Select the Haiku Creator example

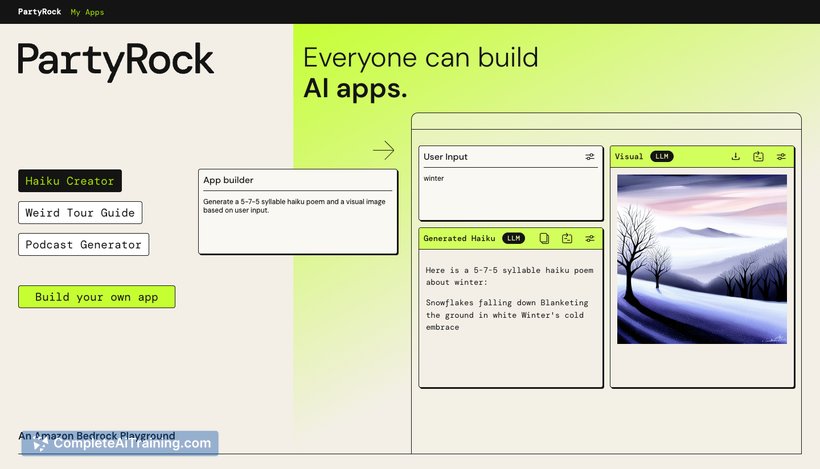pyautogui.click(x=70, y=181)
